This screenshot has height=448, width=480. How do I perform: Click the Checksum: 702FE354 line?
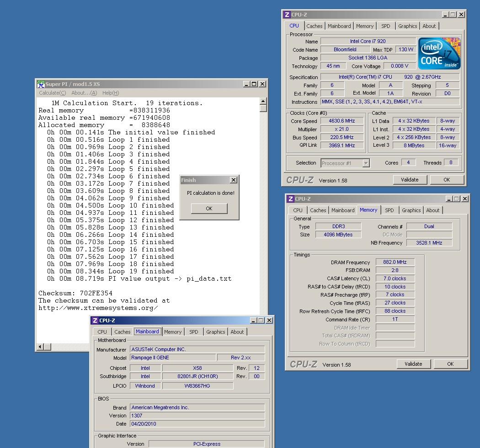click(x=75, y=293)
